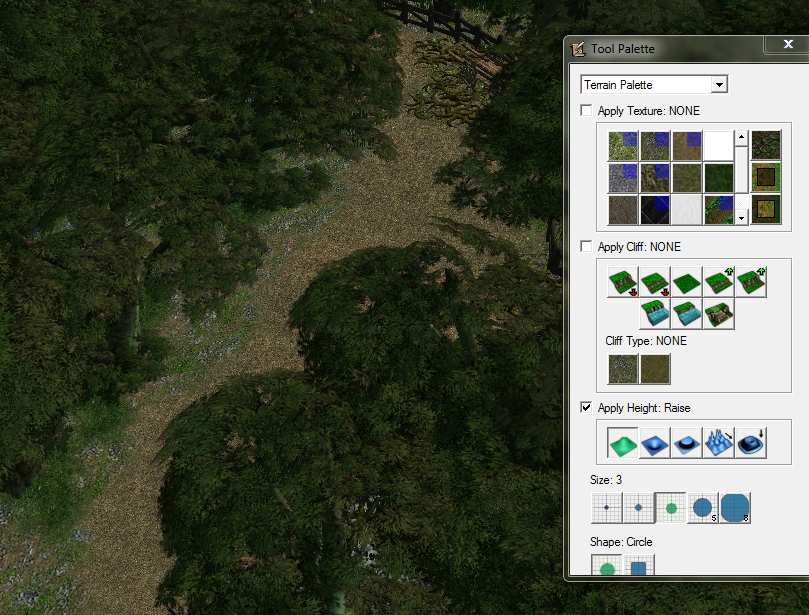809x615 pixels.
Task: Pick the brown dirt texture with blue corner
Action: (x=687, y=145)
